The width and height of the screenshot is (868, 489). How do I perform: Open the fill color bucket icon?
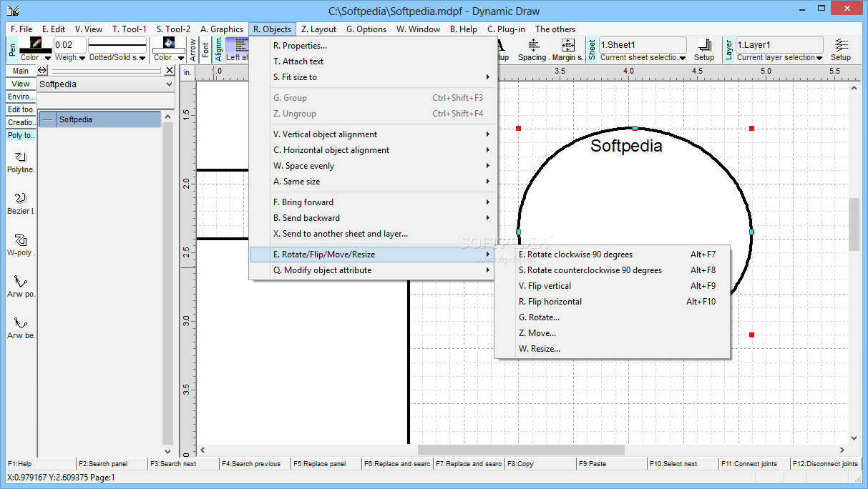(168, 44)
